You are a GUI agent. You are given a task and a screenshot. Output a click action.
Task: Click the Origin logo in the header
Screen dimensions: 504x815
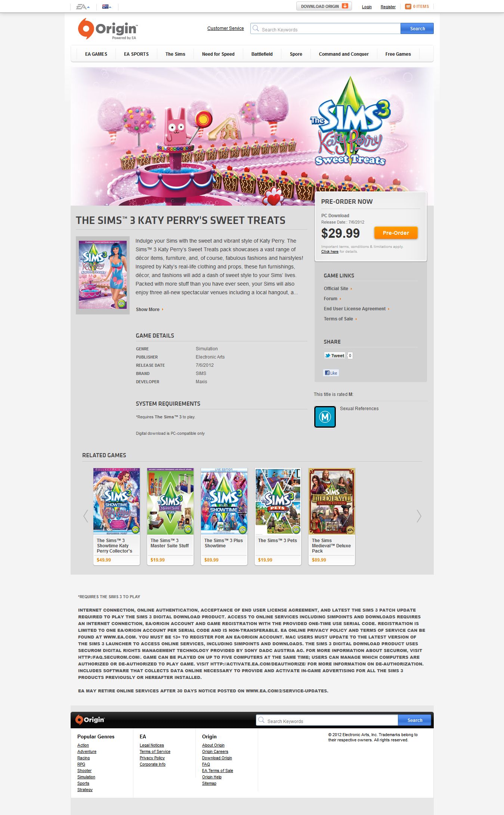[108, 29]
